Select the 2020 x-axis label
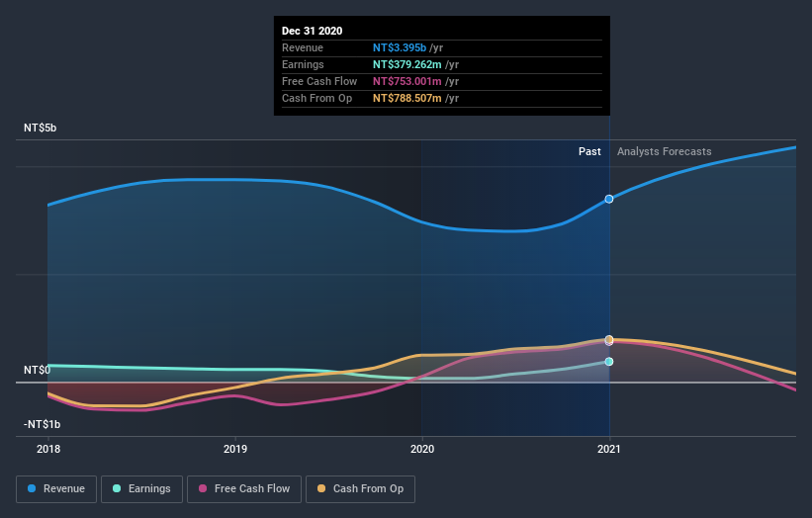 422,449
